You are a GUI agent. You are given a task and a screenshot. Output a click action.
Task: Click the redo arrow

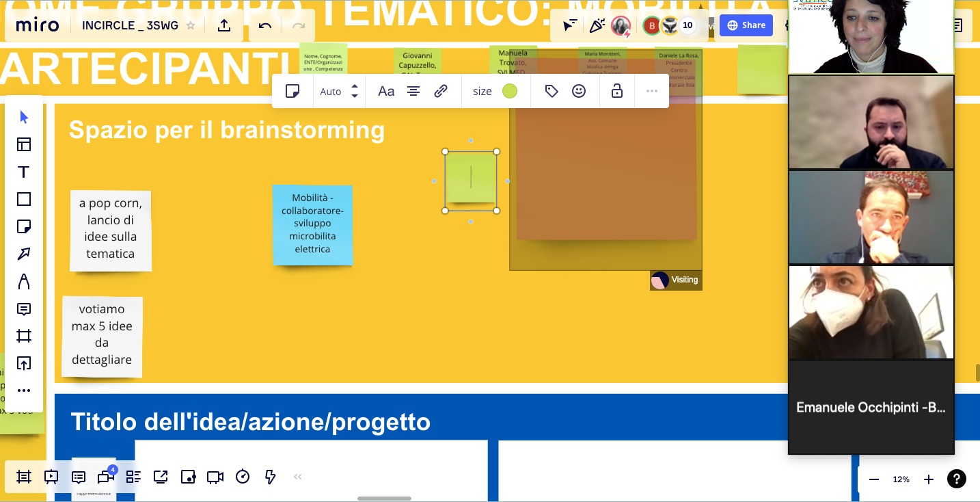[x=298, y=26]
